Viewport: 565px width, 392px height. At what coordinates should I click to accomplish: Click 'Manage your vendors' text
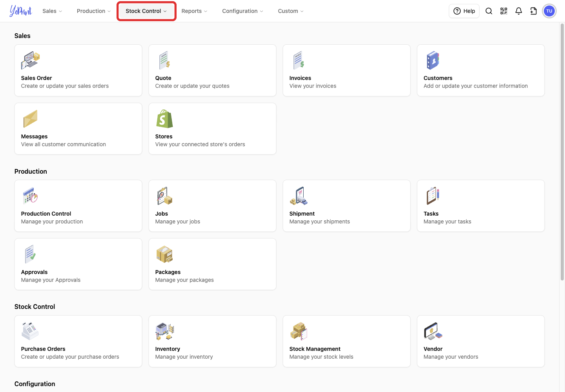[x=451, y=357]
